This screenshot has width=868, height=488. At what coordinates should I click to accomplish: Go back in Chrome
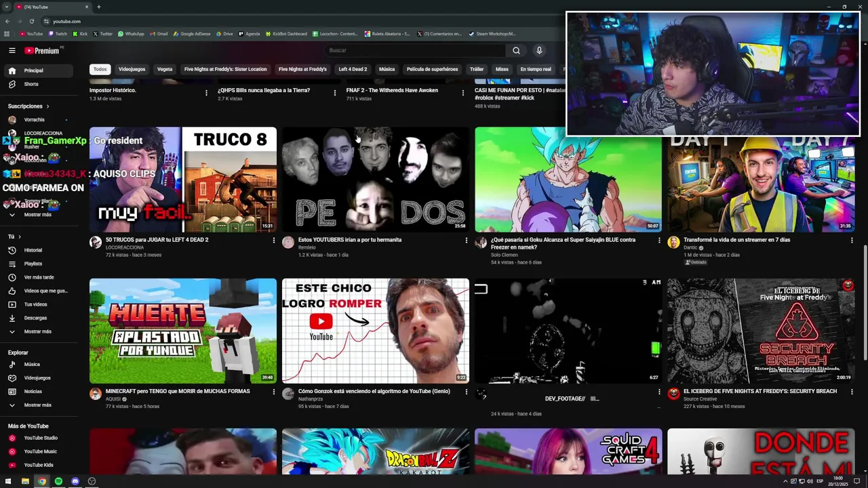coord(7,21)
